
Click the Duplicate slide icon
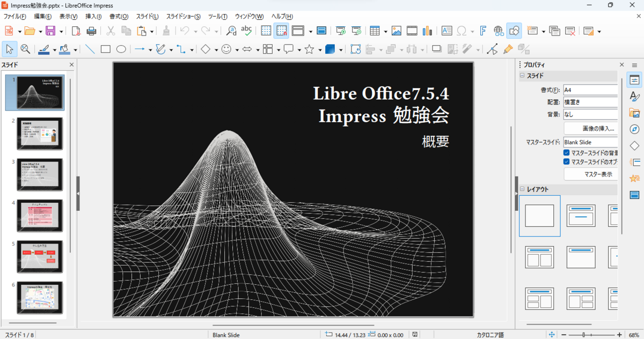point(554,31)
